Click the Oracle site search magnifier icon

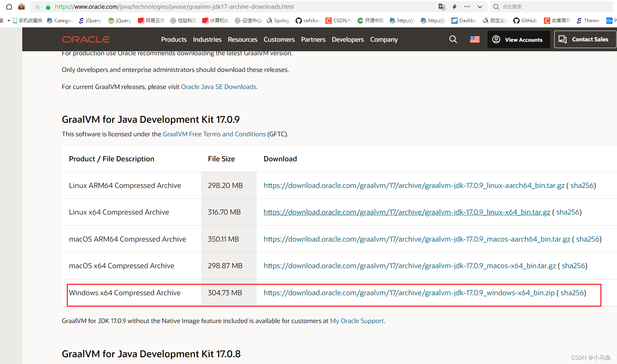click(453, 39)
